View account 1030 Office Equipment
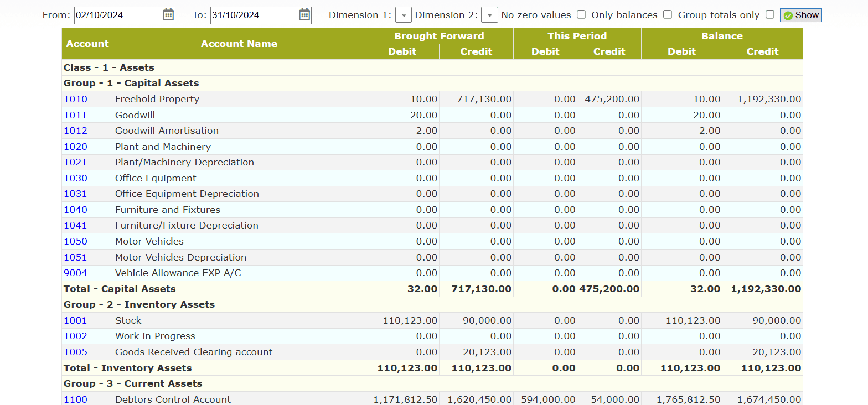Image resolution: width=868 pixels, height=405 pixels. click(75, 178)
